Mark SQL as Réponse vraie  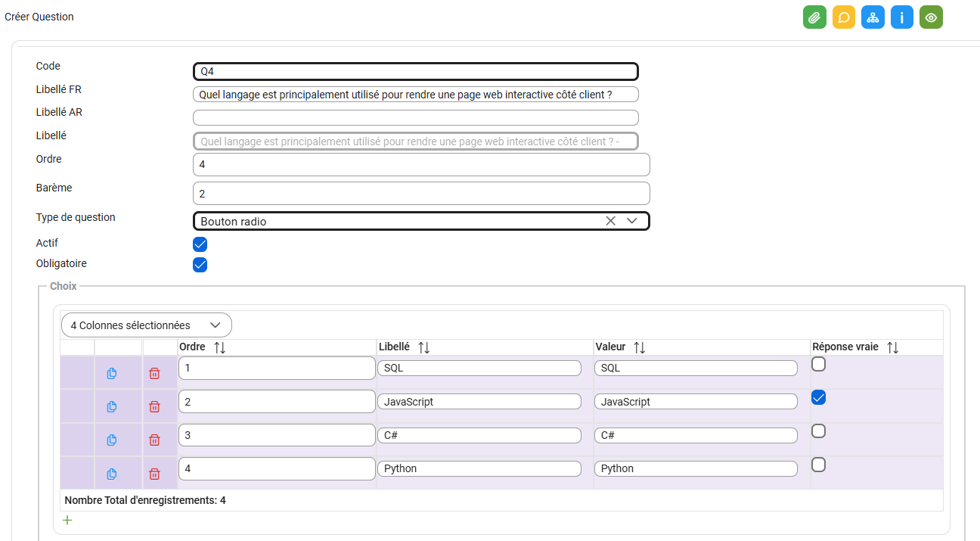coord(818,364)
